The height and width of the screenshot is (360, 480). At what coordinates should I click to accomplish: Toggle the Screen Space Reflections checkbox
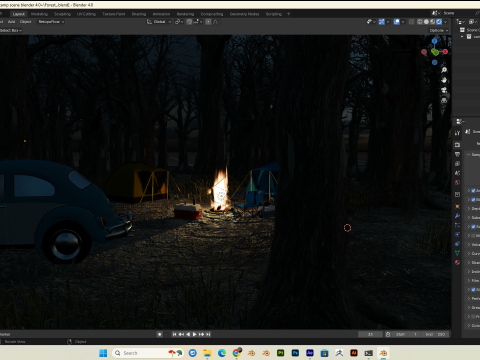(473, 227)
